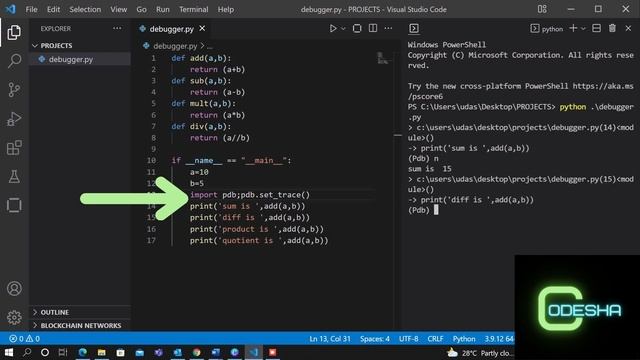
Task: Open editor More Actions ellipsis
Action: tap(388, 28)
